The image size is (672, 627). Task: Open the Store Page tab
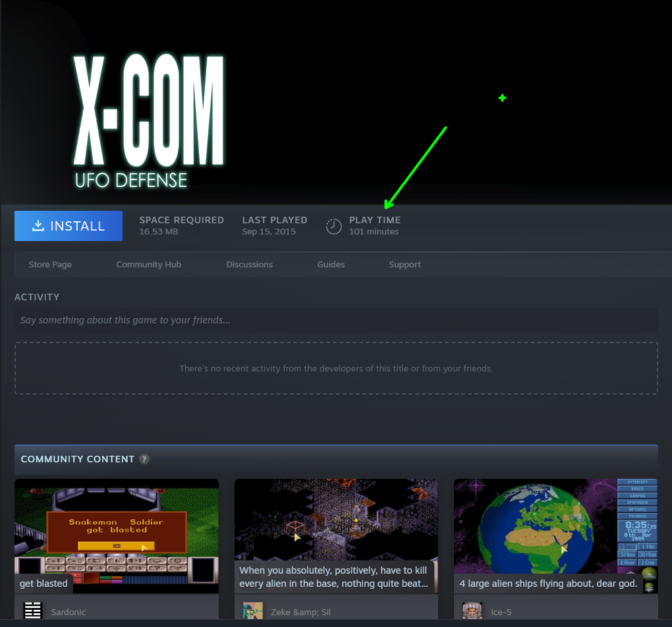[x=50, y=264]
